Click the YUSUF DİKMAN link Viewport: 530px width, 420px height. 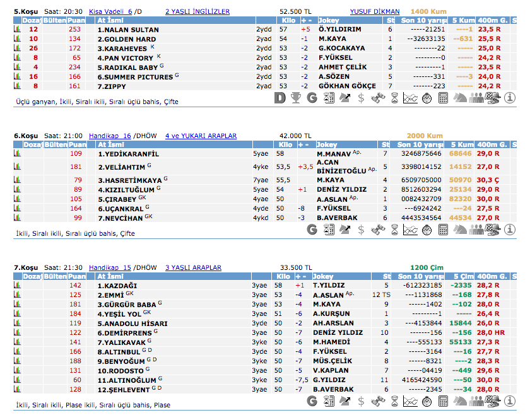pyautogui.click(x=375, y=11)
